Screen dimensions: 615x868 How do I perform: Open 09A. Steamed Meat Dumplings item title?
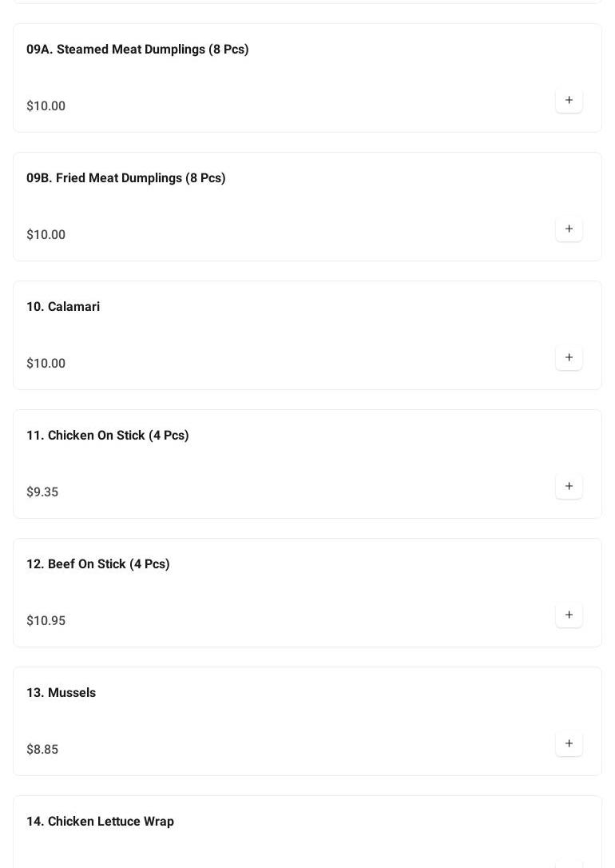click(137, 50)
